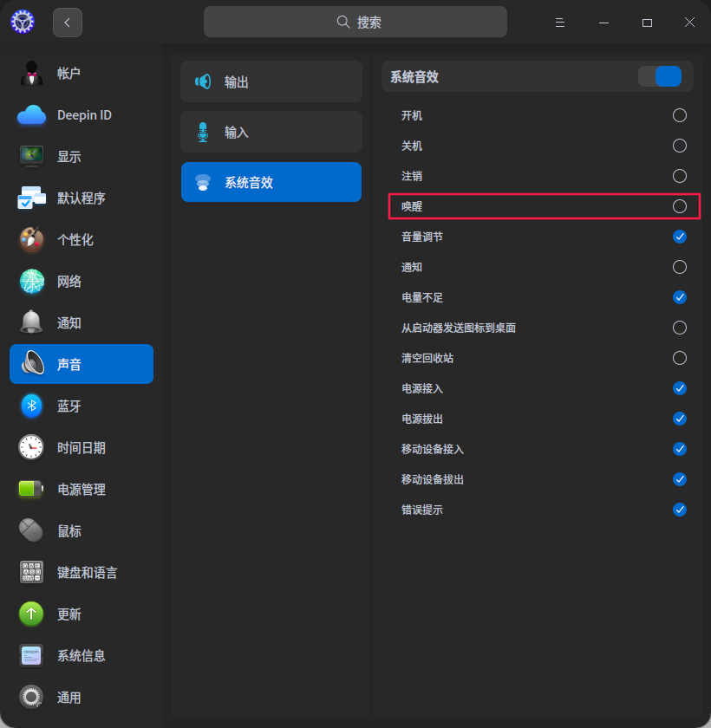Select the 更新 green arrow icon

(31, 614)
